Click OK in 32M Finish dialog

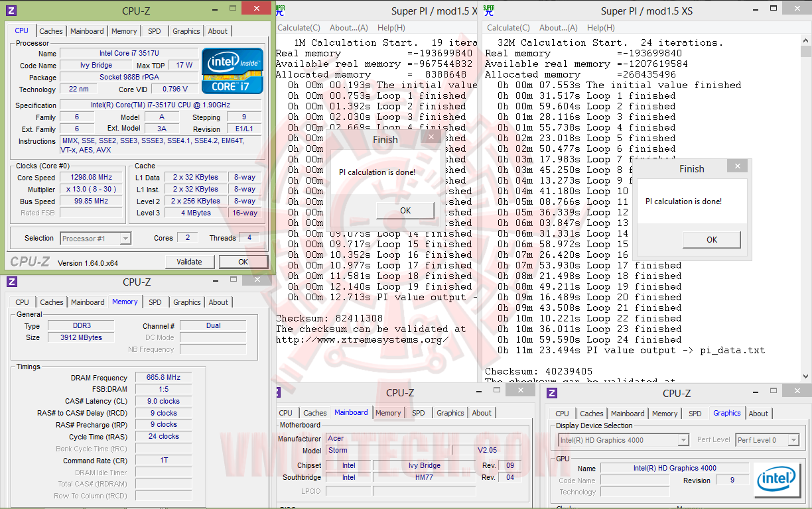coord(712,240)
